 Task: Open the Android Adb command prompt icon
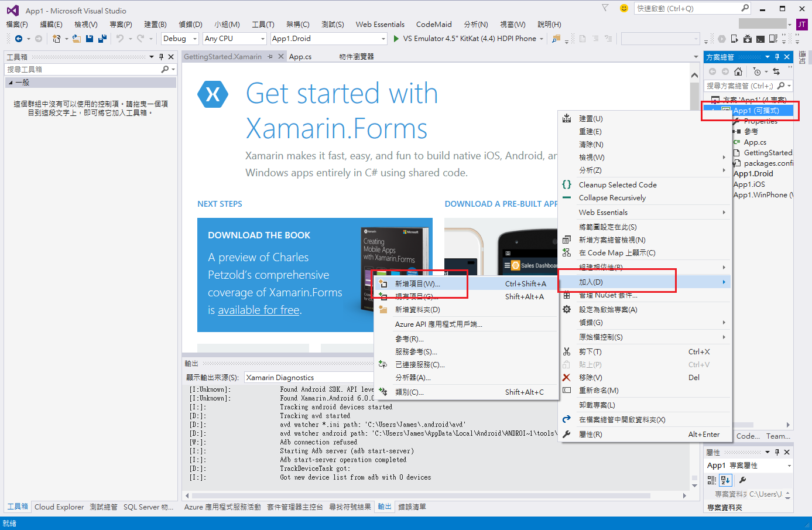click(760, 39)
